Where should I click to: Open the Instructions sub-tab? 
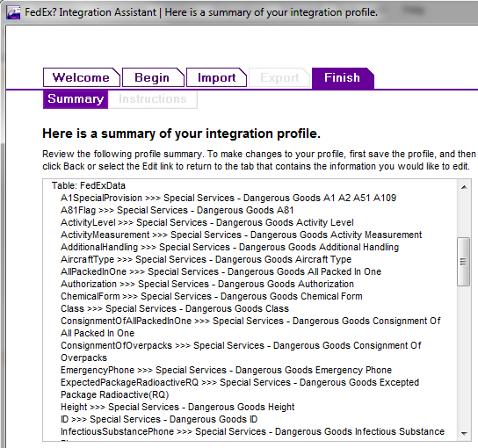[x=153, y=99]
